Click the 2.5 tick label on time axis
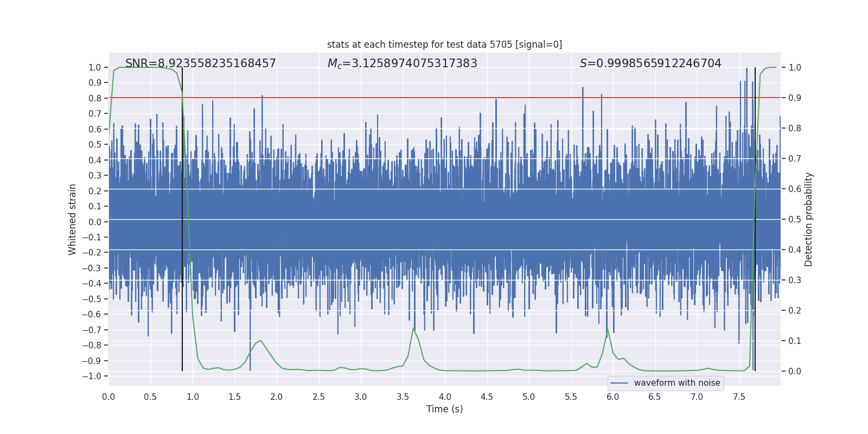Image resolution: width=868 pixels, height=434 pixels. [318, 397]
